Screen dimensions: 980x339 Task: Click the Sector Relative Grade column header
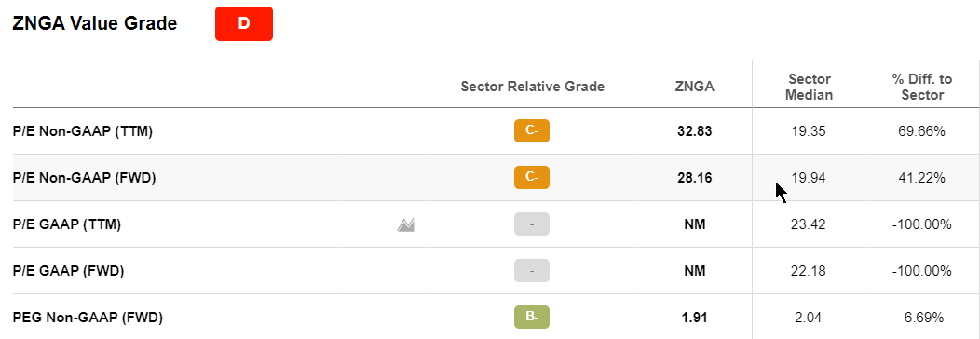[x=533, y=87]
